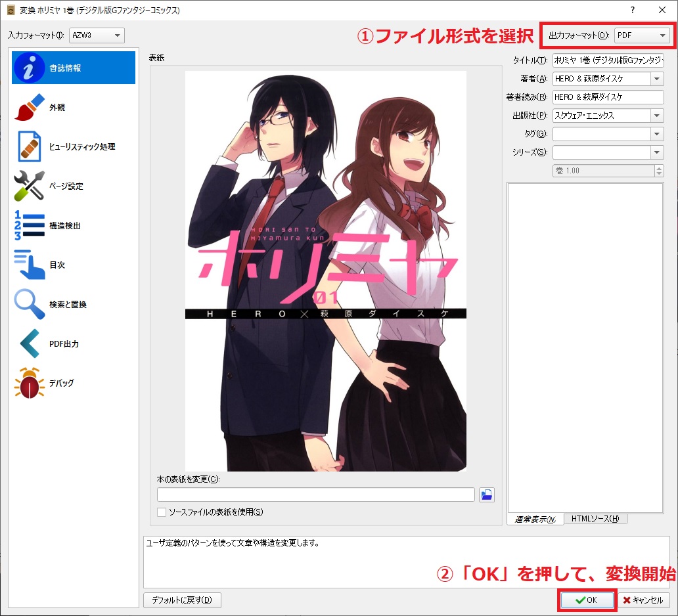Click the help question mark button
This screenshot has height=616, width=678.
(633, 10)
